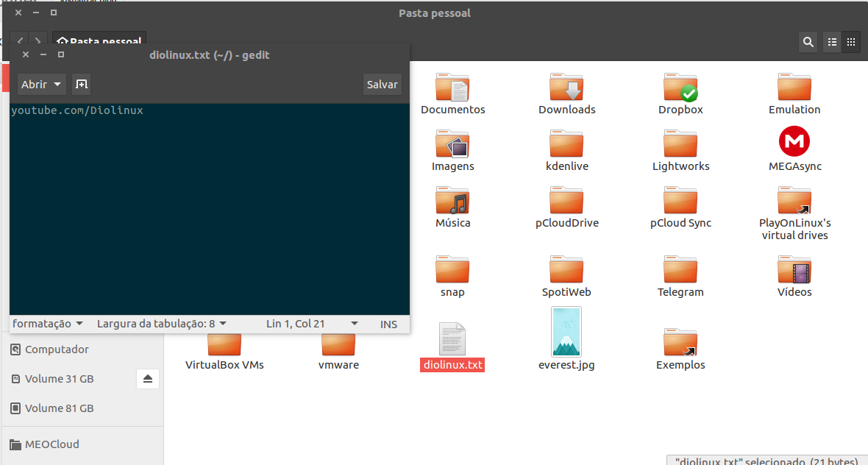This screenshot has width=868, height=465.
Task: Switch to list view
Action: (832, 43)
